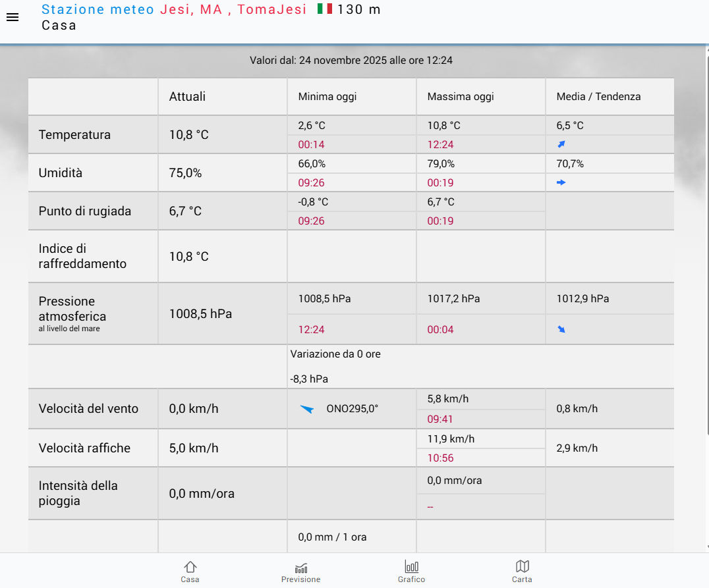Click the humidity steady trend arrow

tap(561, 182)
